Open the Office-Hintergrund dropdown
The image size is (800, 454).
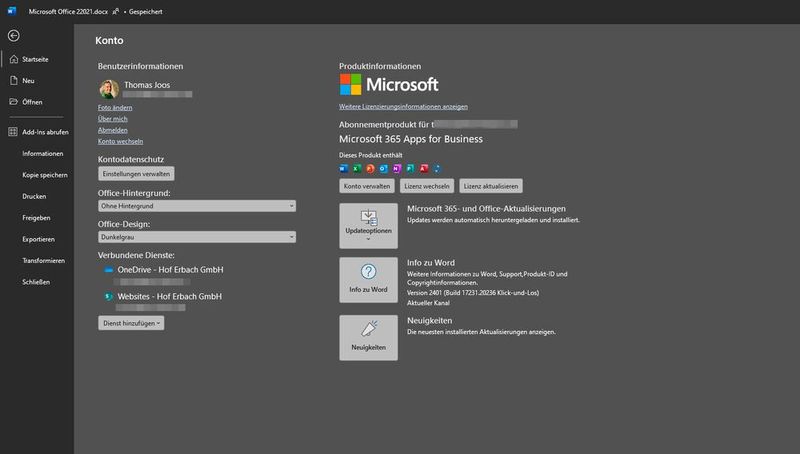tap(197, 206)
